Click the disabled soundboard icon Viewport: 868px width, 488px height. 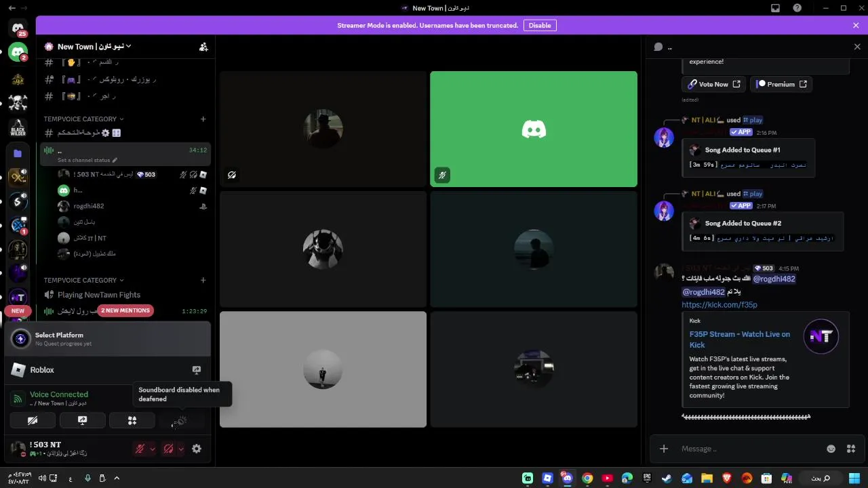click(x=181, y=421)
